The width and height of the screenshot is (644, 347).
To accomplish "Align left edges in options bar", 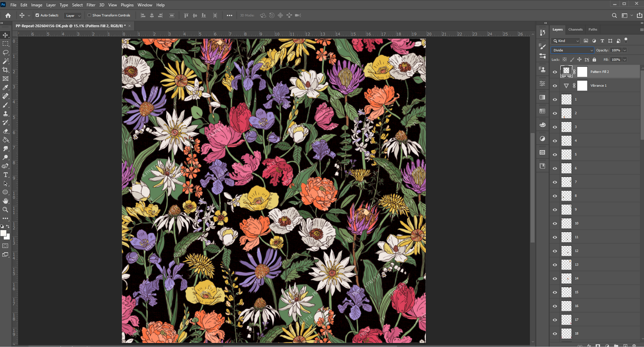I will coord(143,15).
